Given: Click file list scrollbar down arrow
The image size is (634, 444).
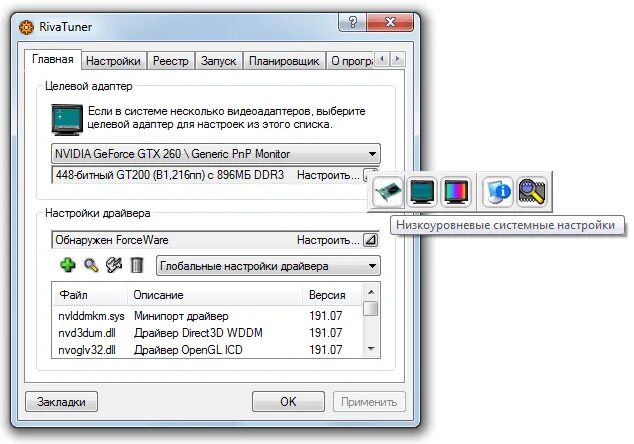Looking at the screenshot, I should click(371, 349).
